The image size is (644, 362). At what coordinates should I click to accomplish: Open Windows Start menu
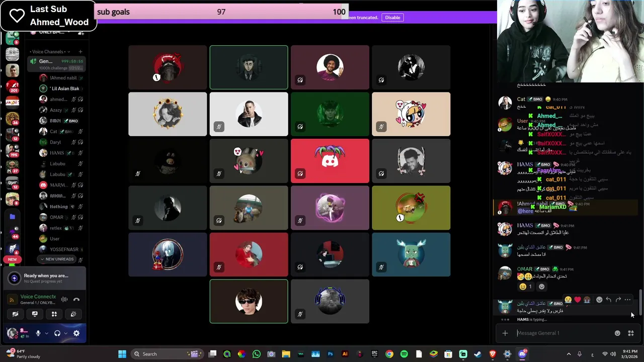coord(122,354)
